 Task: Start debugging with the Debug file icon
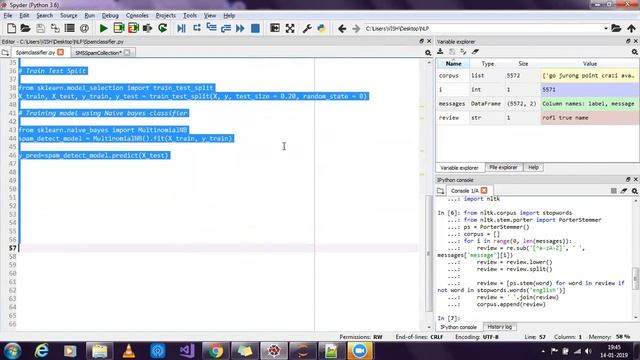182,28
